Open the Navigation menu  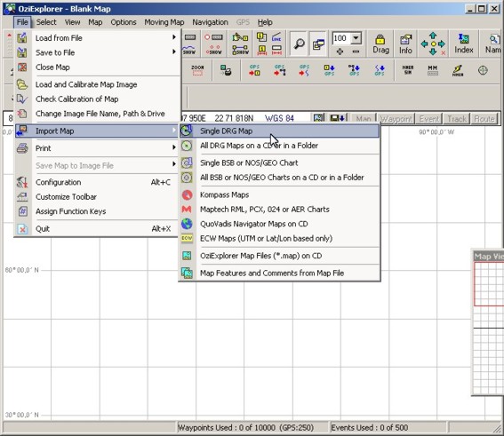click(210, 22)
